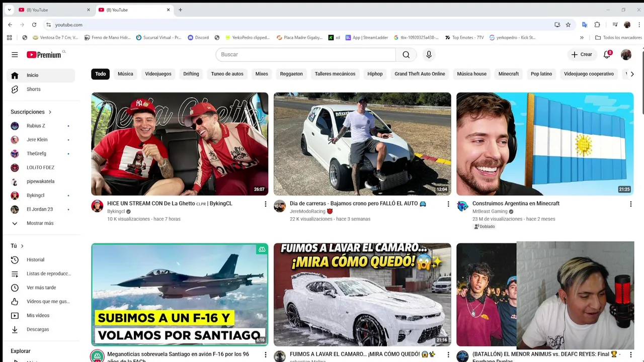Open MrBeast Gaming channel avatar

pyautogui.click(x=462, y=206)
